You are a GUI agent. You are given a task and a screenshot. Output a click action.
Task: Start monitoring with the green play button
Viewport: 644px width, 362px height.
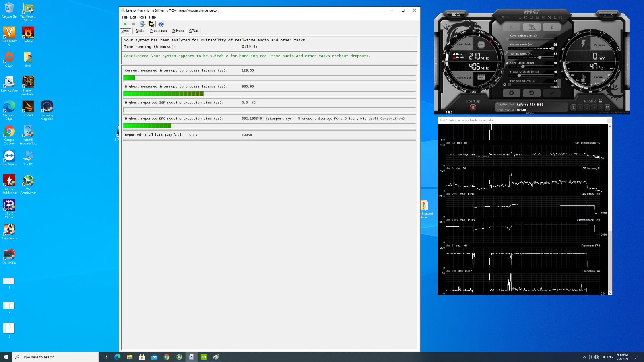click(125, 24)
